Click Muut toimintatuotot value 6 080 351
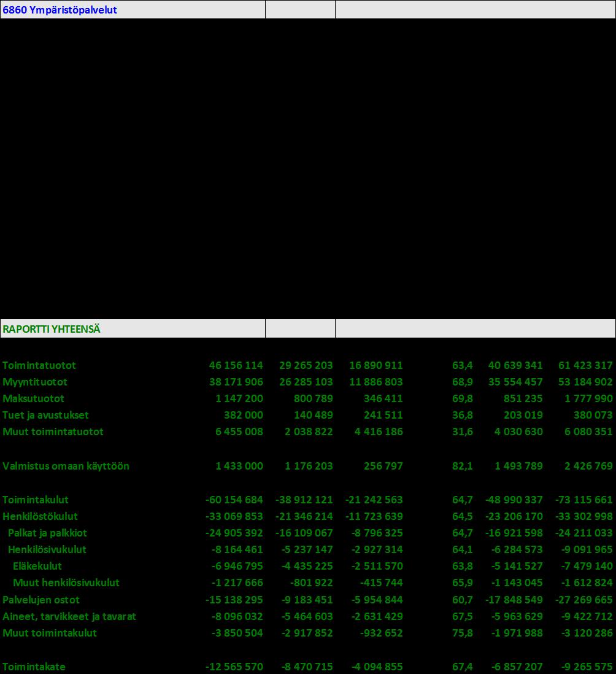 [x=588, y=432]
